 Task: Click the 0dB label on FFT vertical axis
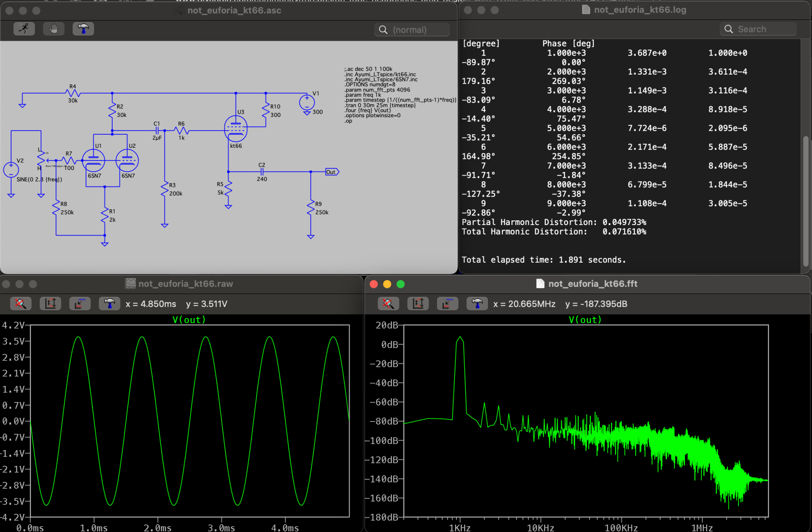(389, 345)
